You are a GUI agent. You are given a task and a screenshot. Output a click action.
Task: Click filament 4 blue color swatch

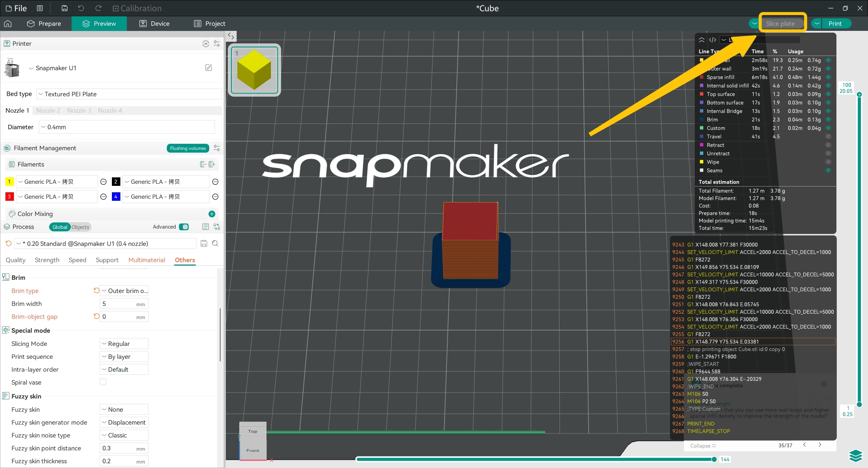point(116,197)
